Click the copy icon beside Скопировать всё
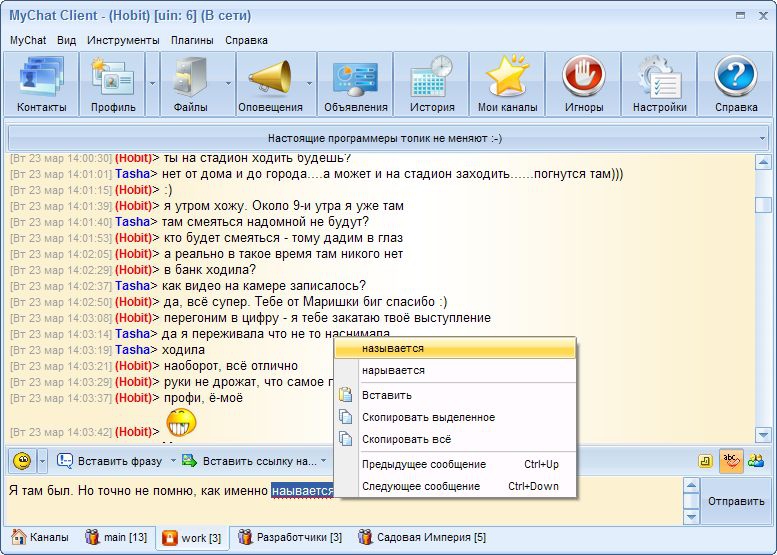This screenshot has width=777, height=555. coord(345,439)
